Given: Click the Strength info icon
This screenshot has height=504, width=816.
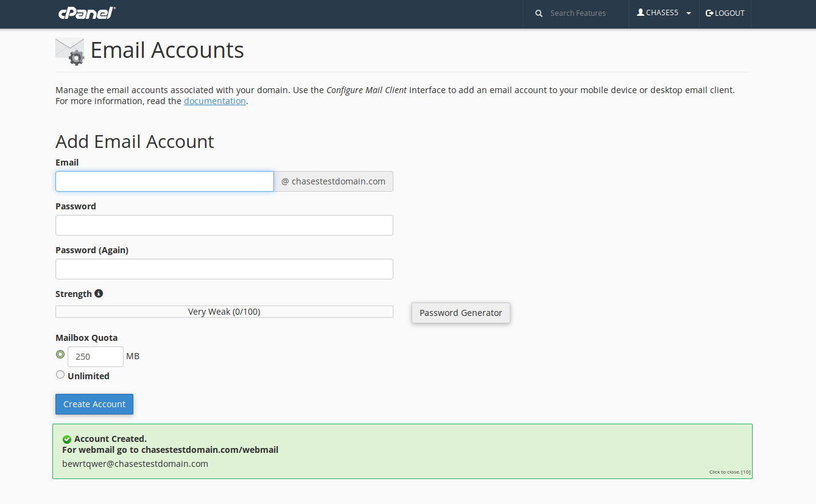Looking at the screenshot, I should pos(99,293).
